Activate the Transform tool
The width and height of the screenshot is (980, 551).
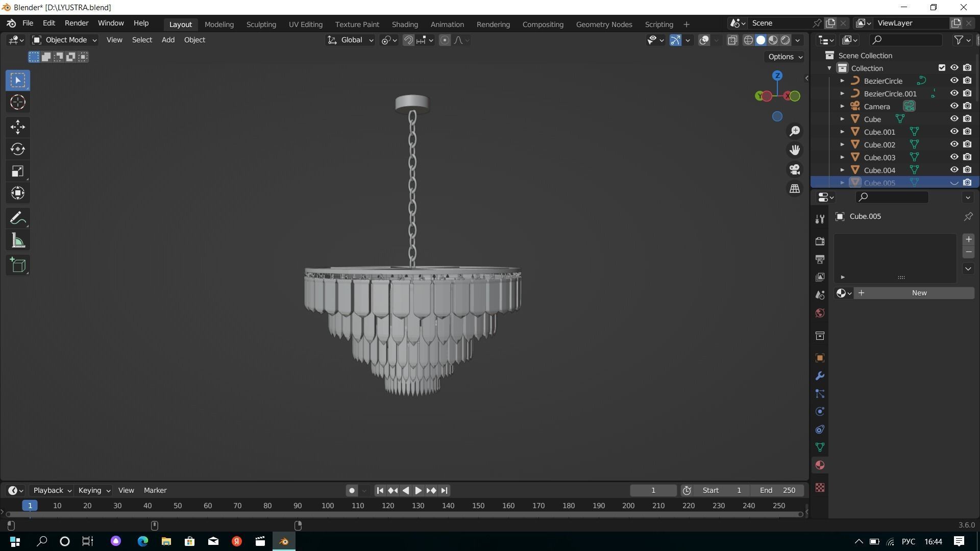pyautogui.click(x=18, y=193)
